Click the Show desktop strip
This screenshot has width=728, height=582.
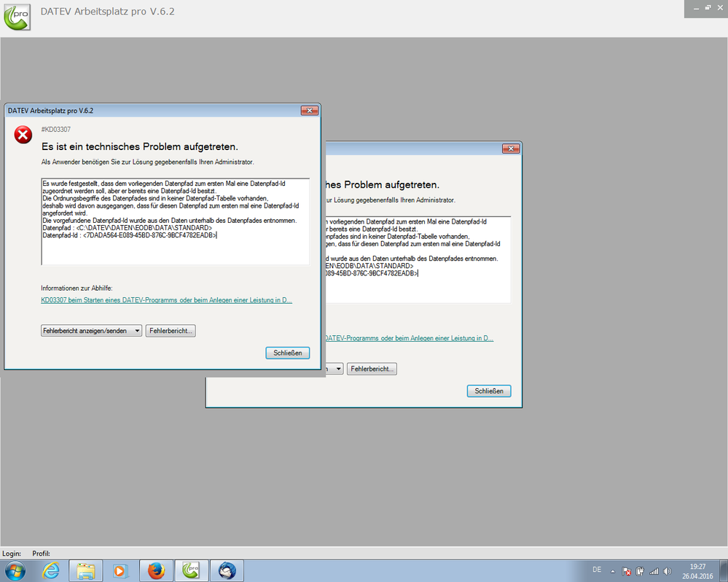pyautogui.click(x=724, y=571)
